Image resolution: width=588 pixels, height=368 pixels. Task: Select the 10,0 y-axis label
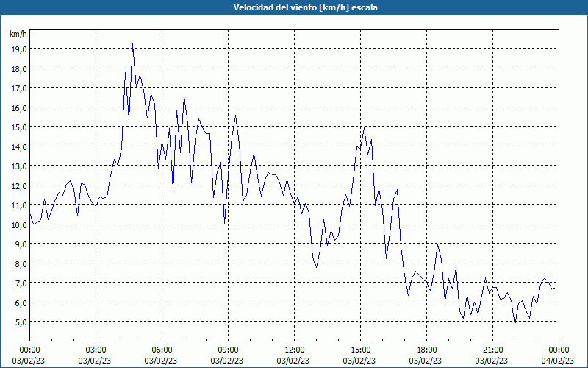[18, 225]
